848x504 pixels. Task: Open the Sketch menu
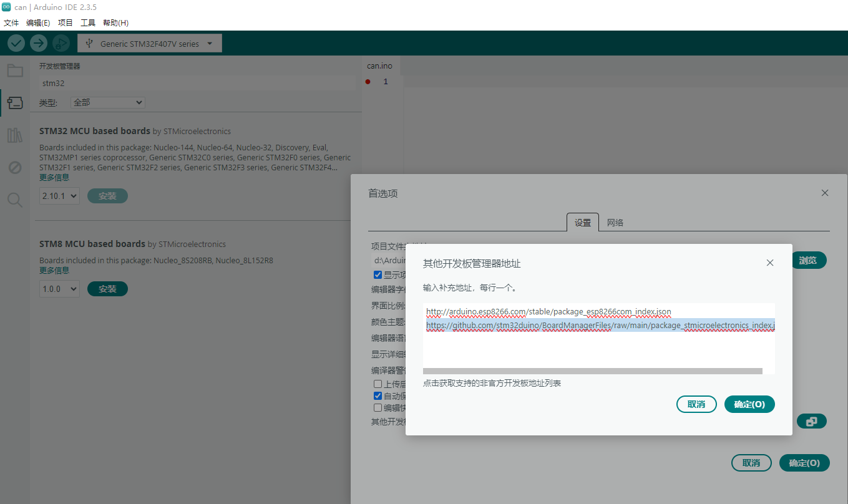[x=66, y=23]
